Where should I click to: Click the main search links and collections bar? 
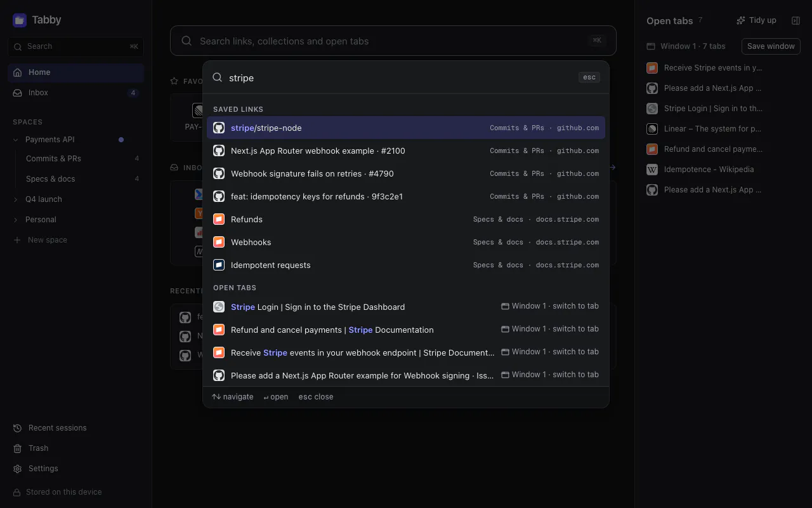(x=393, y=41)
